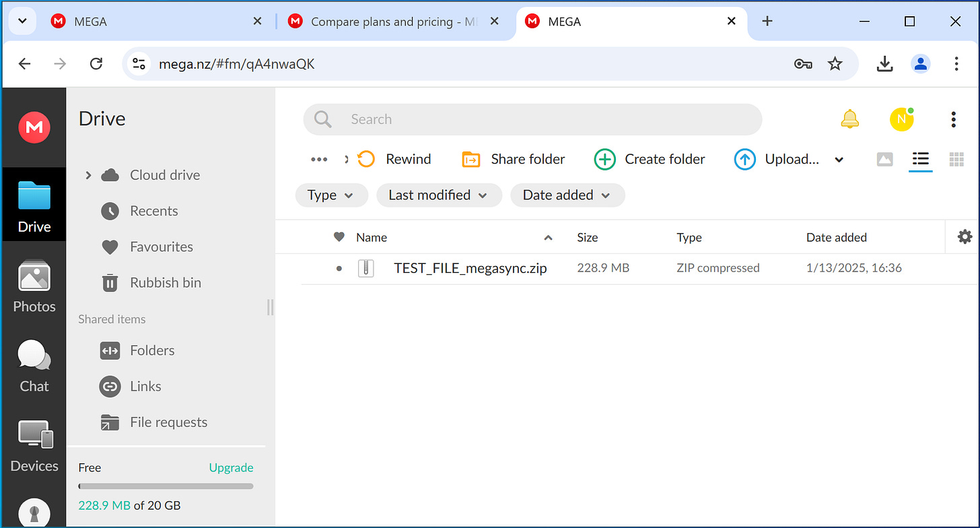Open the Photos section

click(x=34, y=287)
